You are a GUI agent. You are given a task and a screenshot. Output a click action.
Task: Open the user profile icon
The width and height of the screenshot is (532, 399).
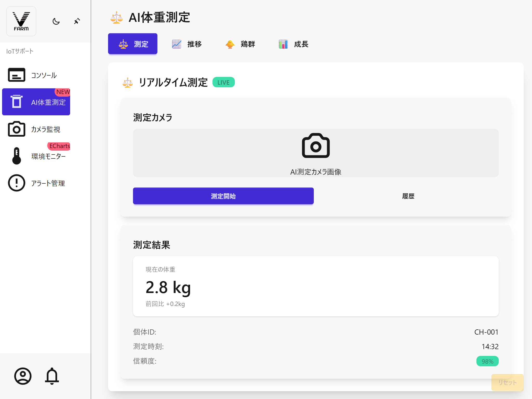23,376
